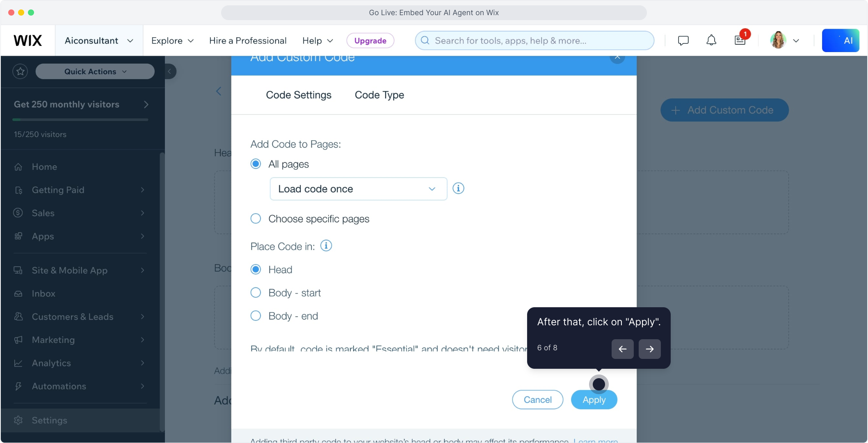
Task: Select Body - start placement
Action: pyautogui.click(x=256, y=293)
